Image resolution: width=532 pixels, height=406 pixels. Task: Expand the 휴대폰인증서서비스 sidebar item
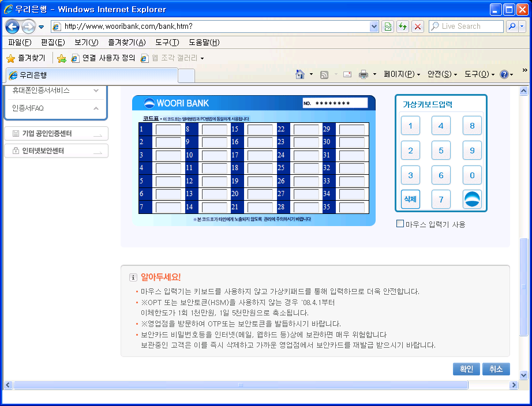click(56, 91)
